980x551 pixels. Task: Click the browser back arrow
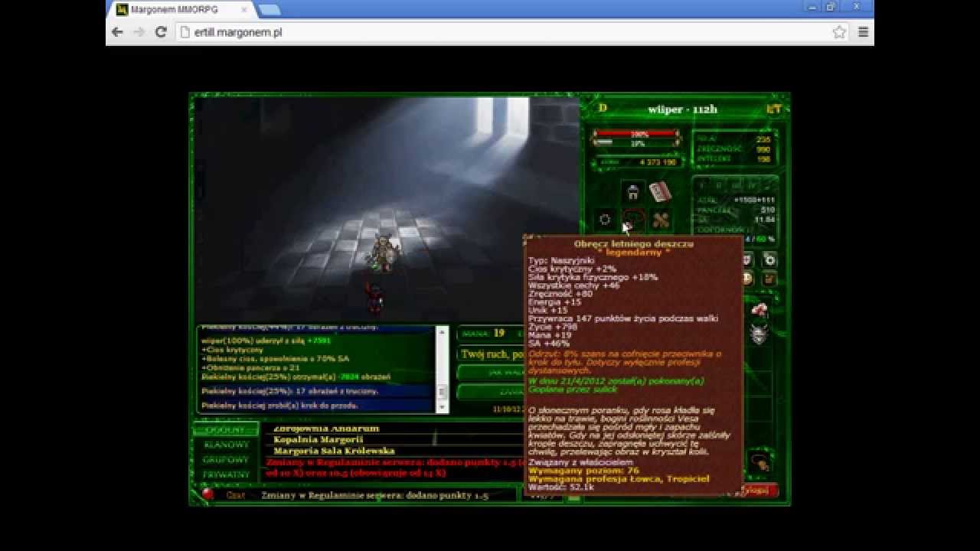(117, 32)
